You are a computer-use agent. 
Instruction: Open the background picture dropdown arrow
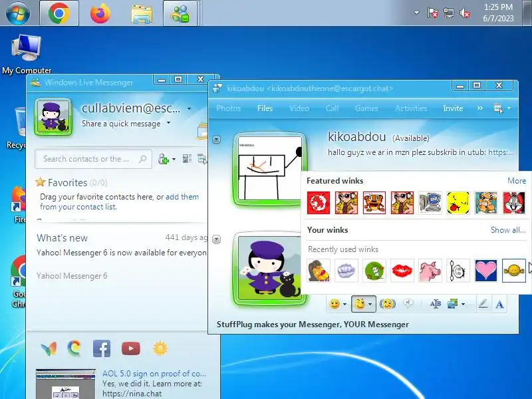point(463,304)
